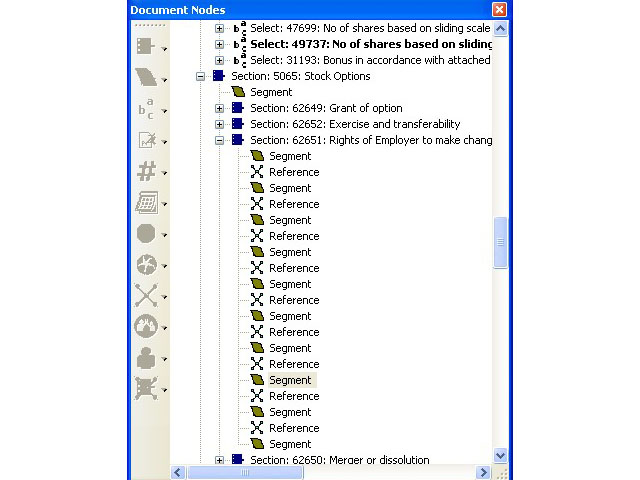Click the boxed X tool icon at the toolbar bottom
This screenshot has width=640, height=480.
tap(146, 388)
